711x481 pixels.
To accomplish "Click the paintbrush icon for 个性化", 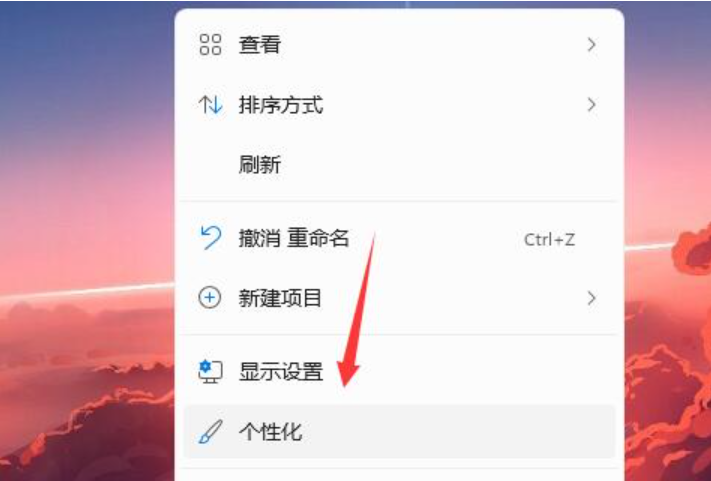I will pyautogui.click(x=210, y=432).
